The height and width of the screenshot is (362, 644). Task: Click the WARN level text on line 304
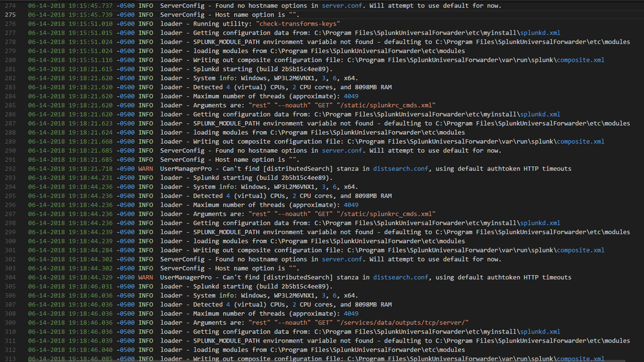pos(146,278)
